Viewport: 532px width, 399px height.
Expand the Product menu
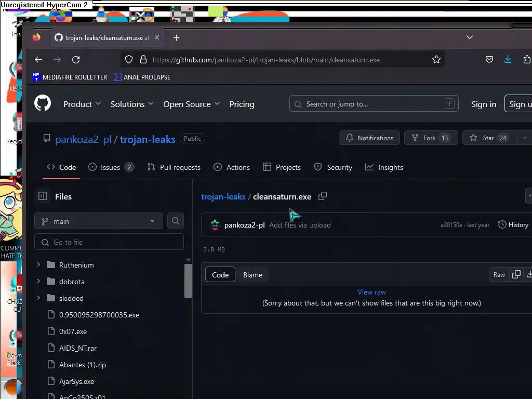point(82,104)
